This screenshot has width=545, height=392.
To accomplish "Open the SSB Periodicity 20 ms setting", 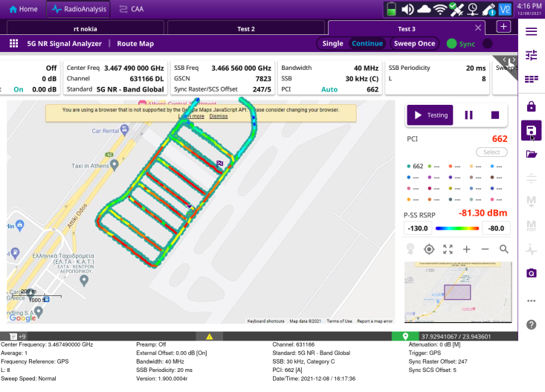I will coord(437,68).
